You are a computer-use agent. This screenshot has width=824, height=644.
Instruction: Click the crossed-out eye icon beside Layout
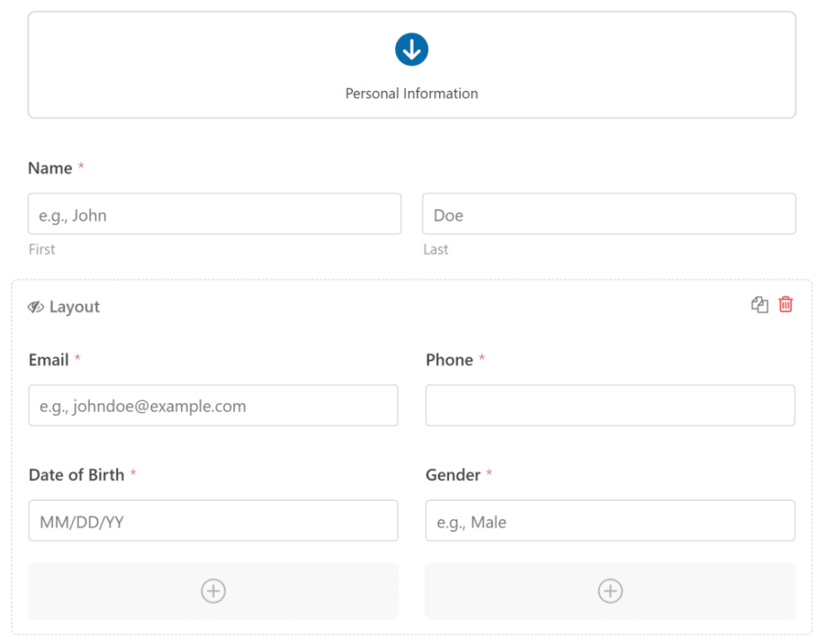35,308
